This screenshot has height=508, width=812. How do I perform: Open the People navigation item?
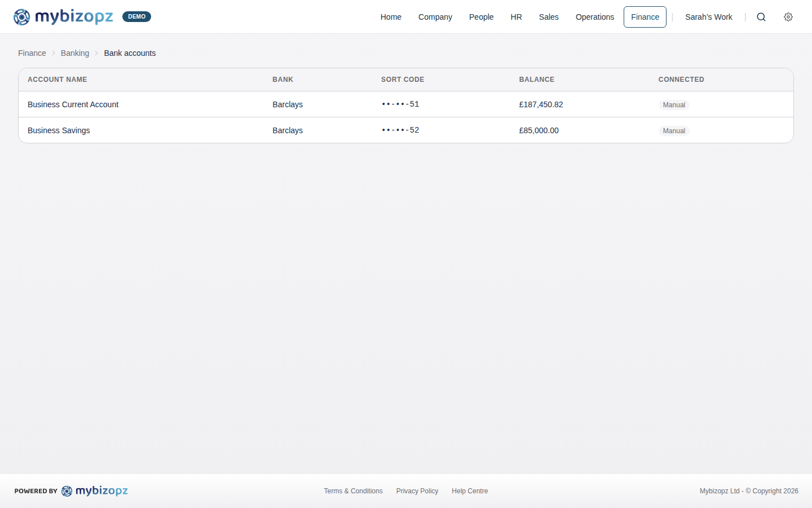coord(481,17)
